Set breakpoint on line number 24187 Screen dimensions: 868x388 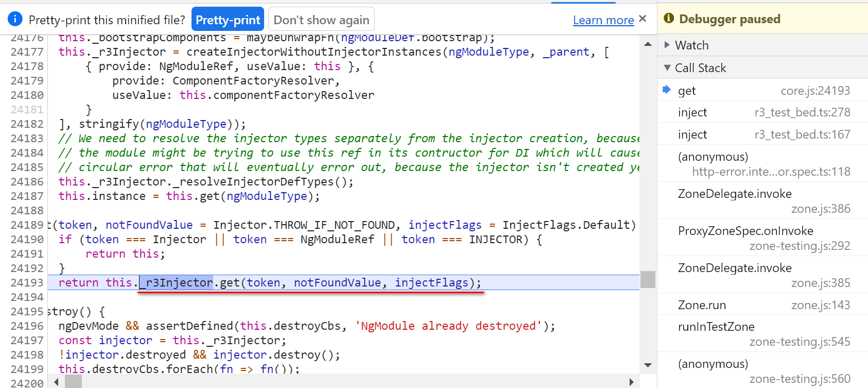(27, 196)
